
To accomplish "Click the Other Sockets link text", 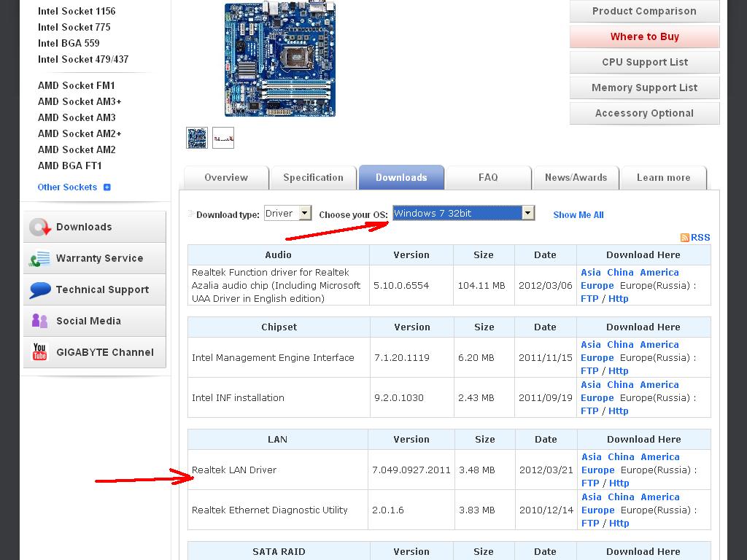I will pyautogui.click(x=67, y=187).
